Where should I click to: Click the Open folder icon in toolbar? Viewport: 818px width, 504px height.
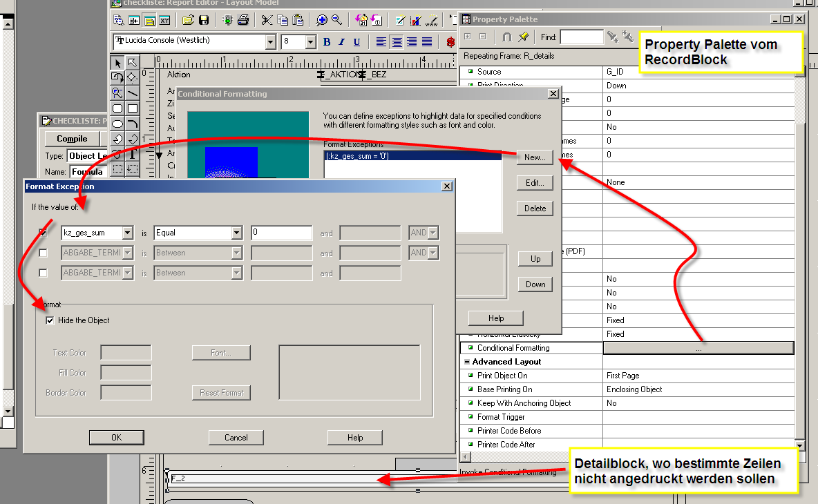point(189,20)
